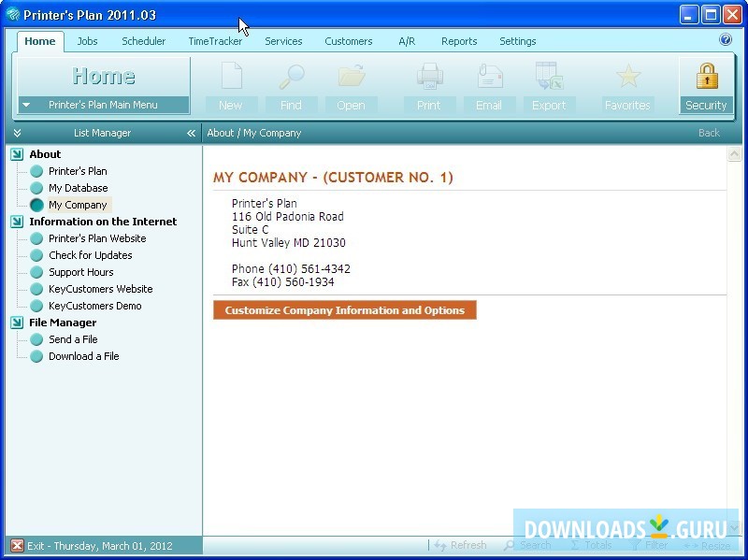
Task: Open the Printer's Plan Main Menu dropdown
Action: (x=104, y=105)
